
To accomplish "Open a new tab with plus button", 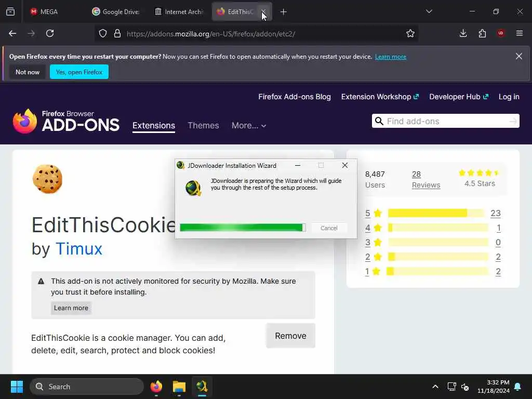I will 283,12.
